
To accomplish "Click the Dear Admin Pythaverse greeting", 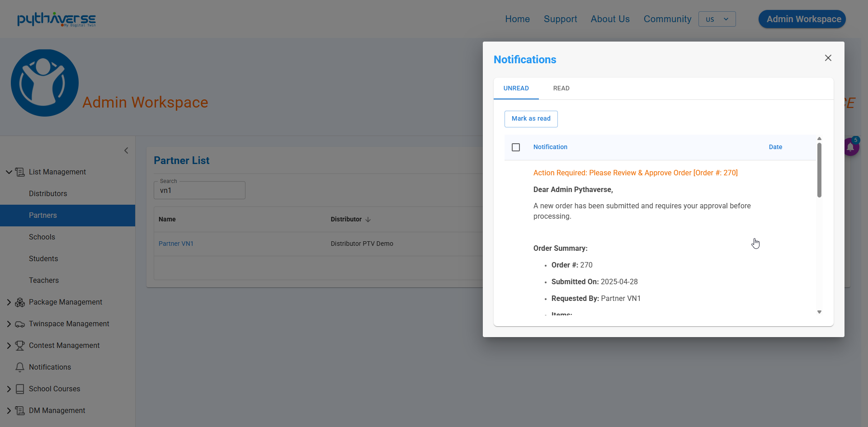I will tap(573, 190).
